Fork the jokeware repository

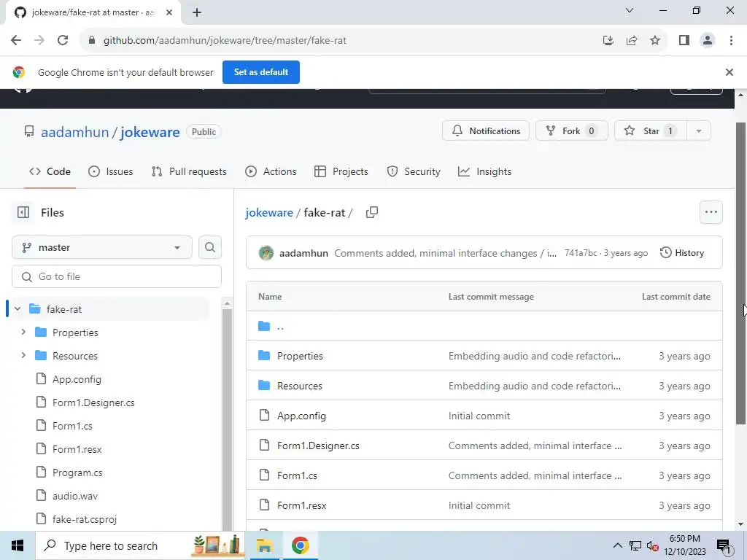[x=572, y=131]
